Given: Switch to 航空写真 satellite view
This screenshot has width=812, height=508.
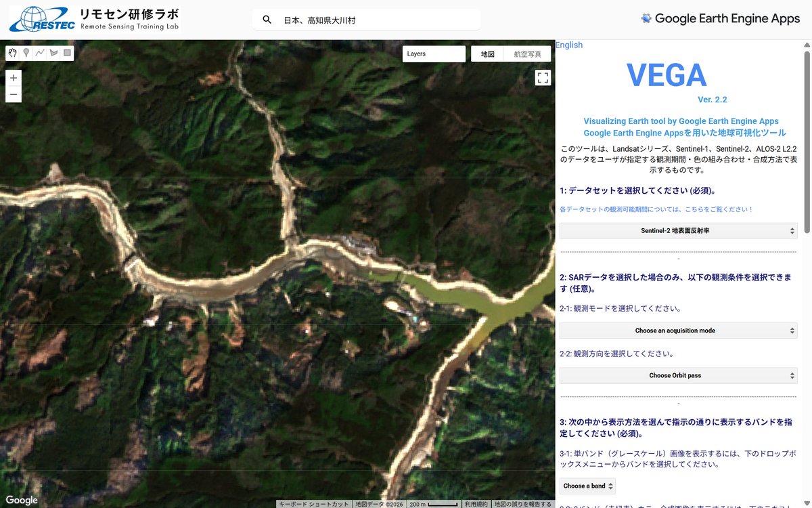Looking at the screenshot, I should pyautogui.click(x=528, y=54).
